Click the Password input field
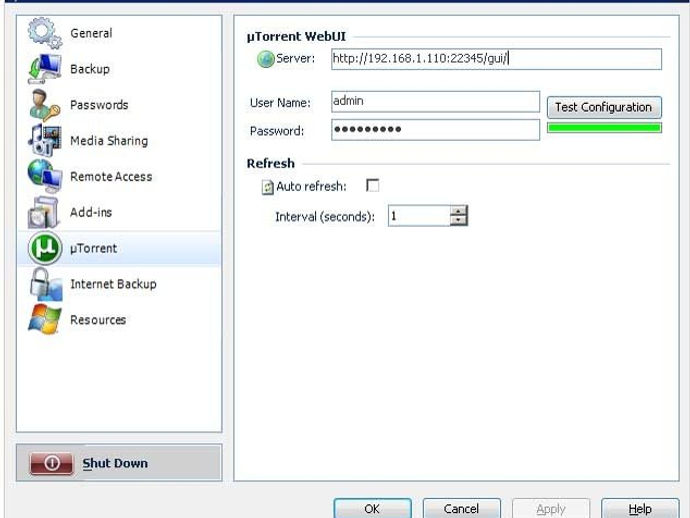 click(435, 130)
